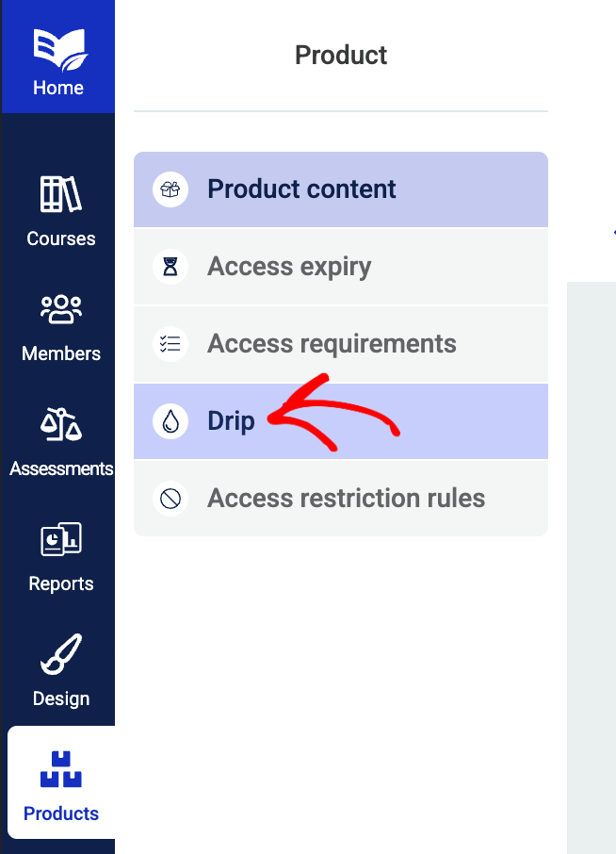Click the Home label in sidebar

58,88
